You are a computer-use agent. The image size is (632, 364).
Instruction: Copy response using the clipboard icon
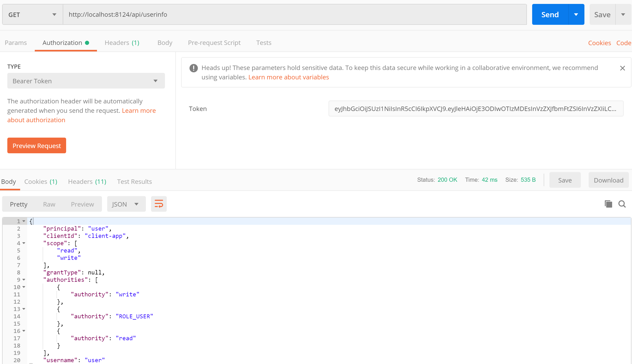tap(608, 204)
